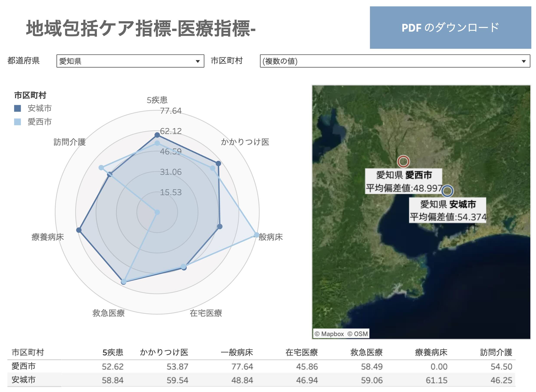Screen dimensions: 536x392
Task: Expand the 市区町村 (複数の値) dropdown
Action: pos(395,61)
